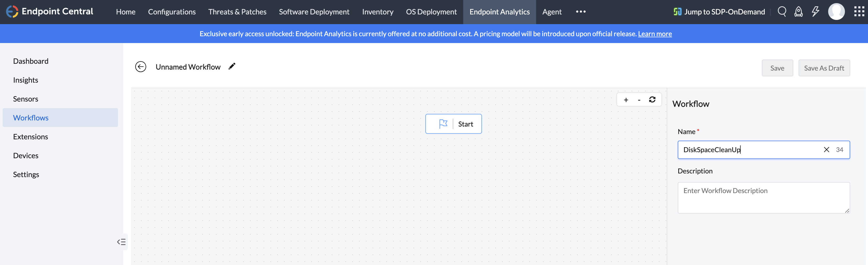Click the Save As Draft button
Screen dimensions: 868x265
coord(824,68)
